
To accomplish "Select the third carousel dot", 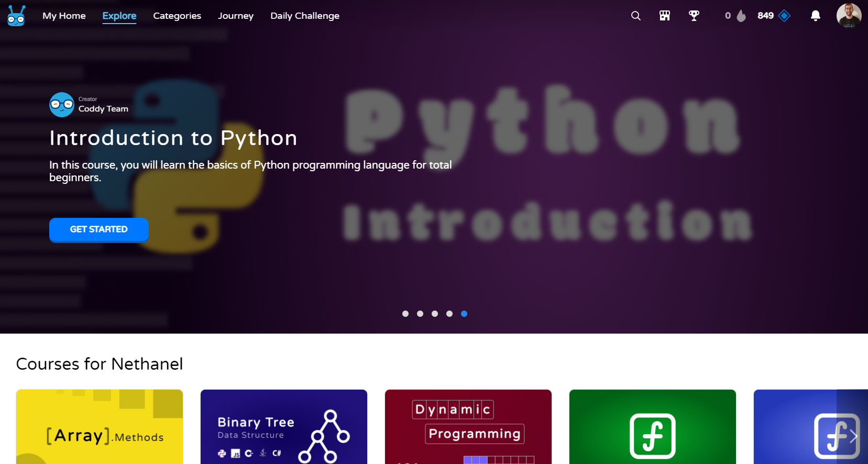I will [435, 314].
